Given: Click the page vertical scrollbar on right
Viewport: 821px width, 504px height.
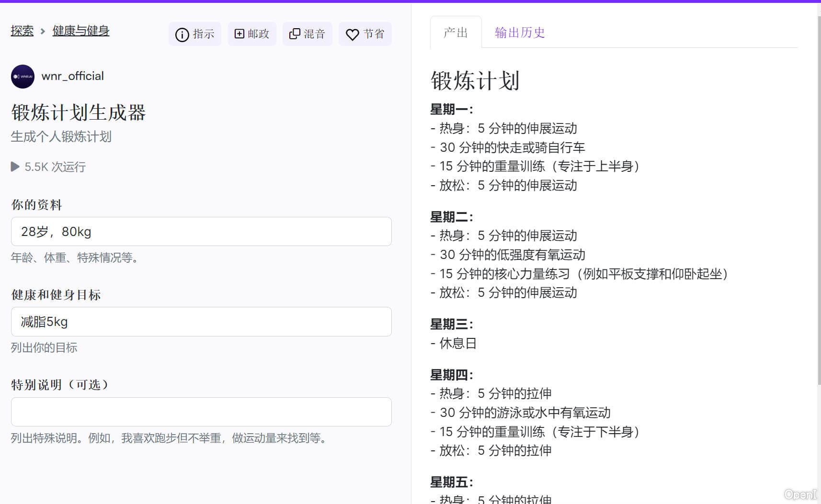Looking at the screenshot, I should pos(818,191).
